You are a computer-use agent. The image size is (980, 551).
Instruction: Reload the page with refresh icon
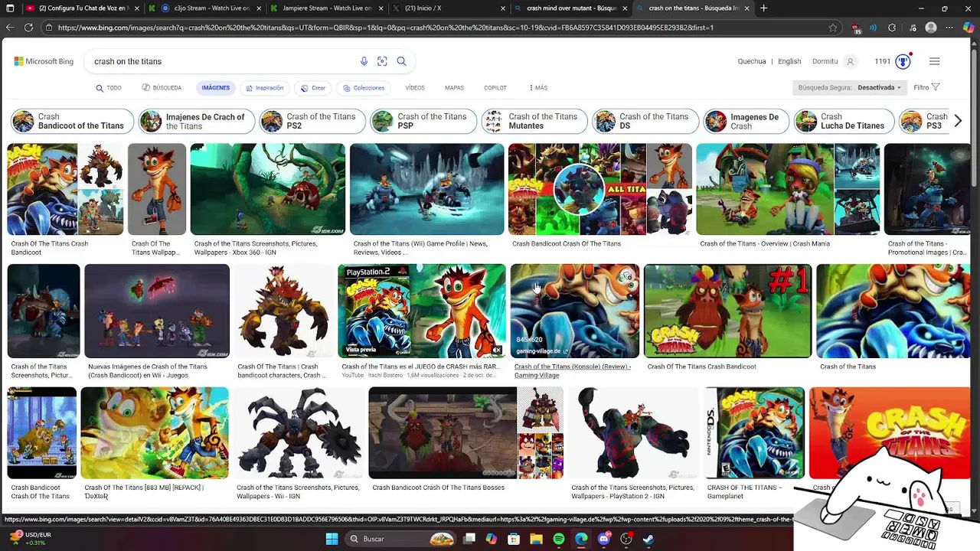[28, 28]
